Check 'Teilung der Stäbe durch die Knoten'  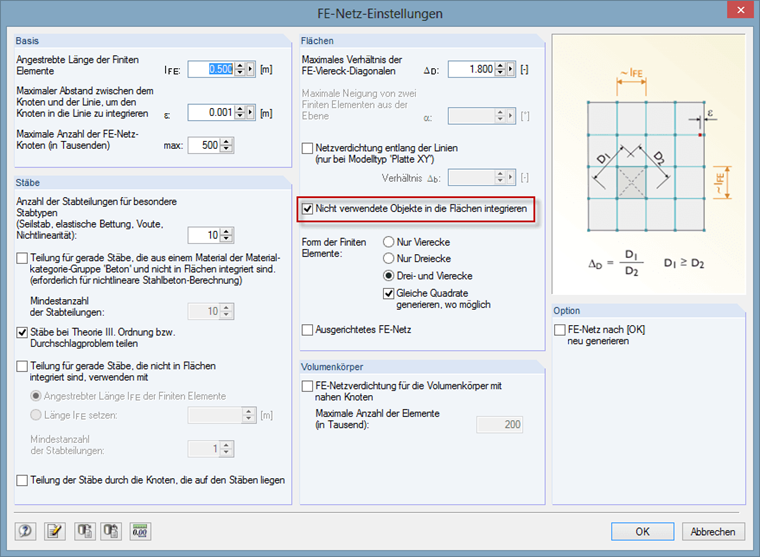pyautogui.click(x=22, y=480)
